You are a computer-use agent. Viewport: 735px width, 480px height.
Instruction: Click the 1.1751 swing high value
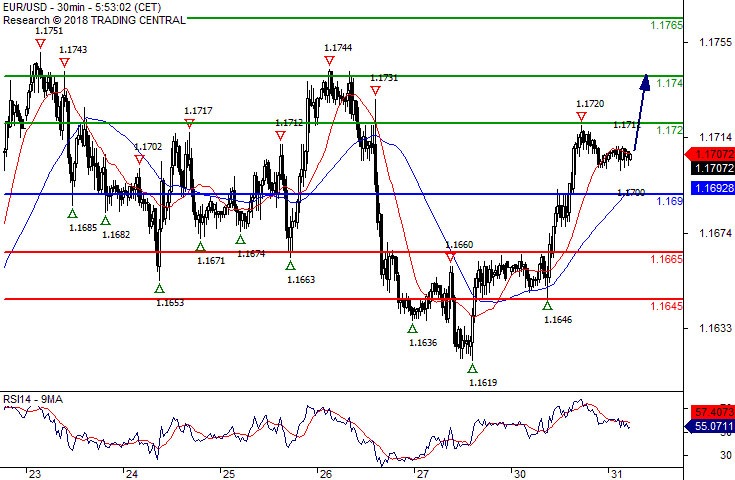(49, 31)
